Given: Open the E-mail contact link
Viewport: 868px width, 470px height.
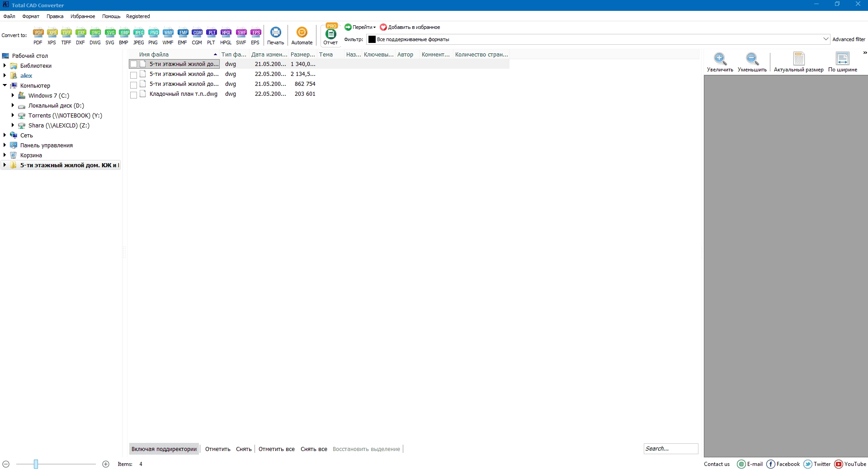Looking at the screenshot, I should pos(750,464).
